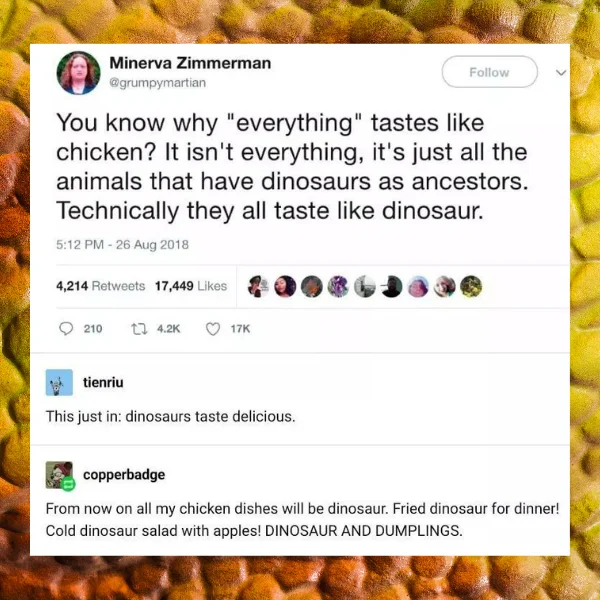Click the pink-haired liker avatar
600x600 pixels.
point(418,286)
